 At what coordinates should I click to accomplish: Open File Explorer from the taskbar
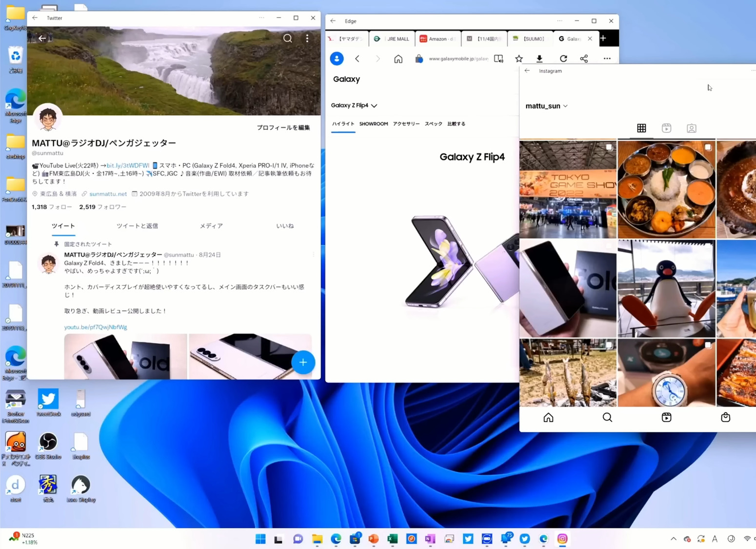point(317,539)
